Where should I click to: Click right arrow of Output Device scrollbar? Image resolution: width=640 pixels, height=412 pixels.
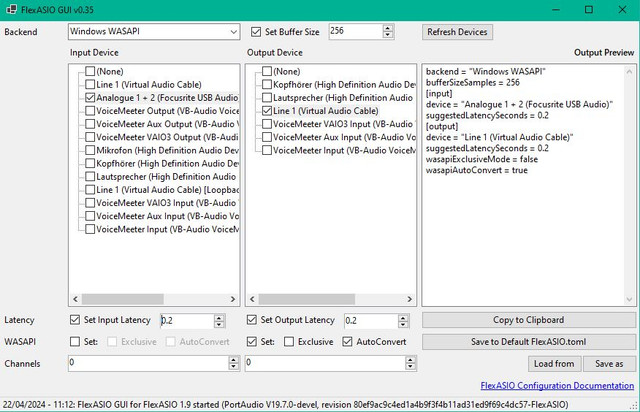point(409,299)
